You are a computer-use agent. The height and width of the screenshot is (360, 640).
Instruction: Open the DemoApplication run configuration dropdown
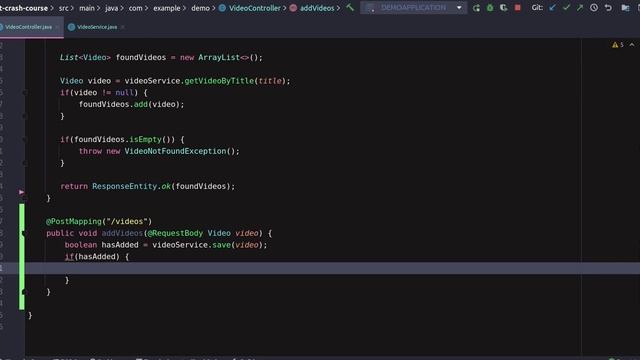coord(413,8)
